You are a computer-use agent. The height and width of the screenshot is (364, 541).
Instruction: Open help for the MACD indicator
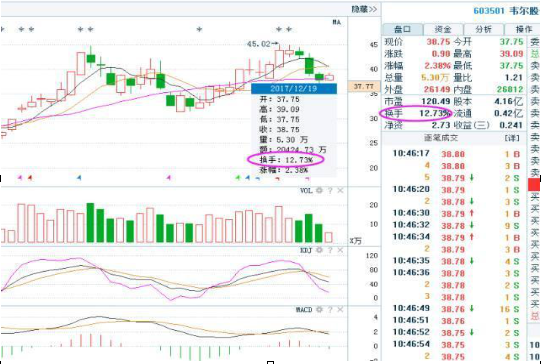330,309
